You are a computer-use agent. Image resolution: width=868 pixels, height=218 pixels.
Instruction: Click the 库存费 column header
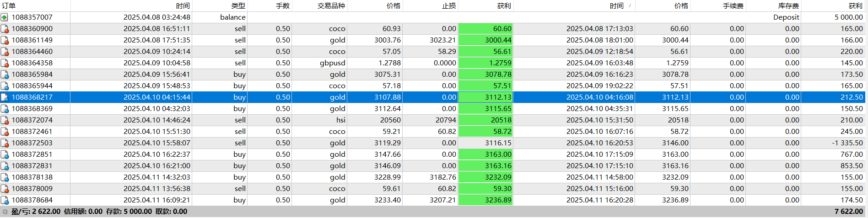tap(788, 5)
